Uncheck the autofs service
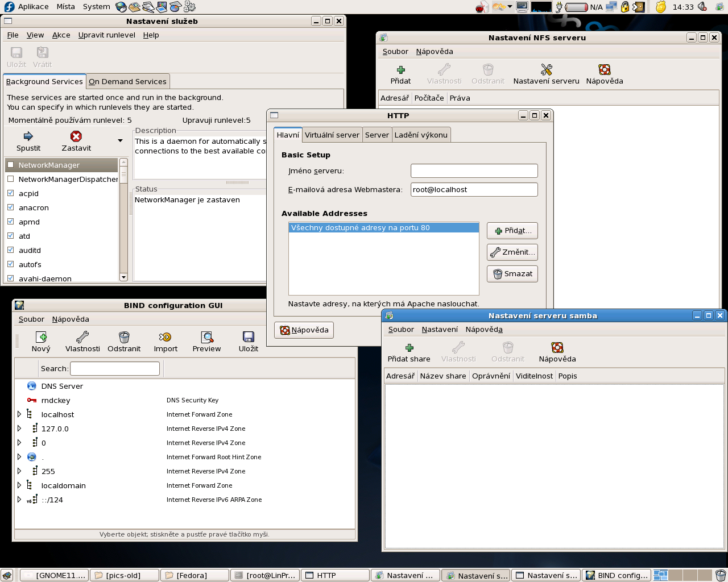 click(10, 264)
